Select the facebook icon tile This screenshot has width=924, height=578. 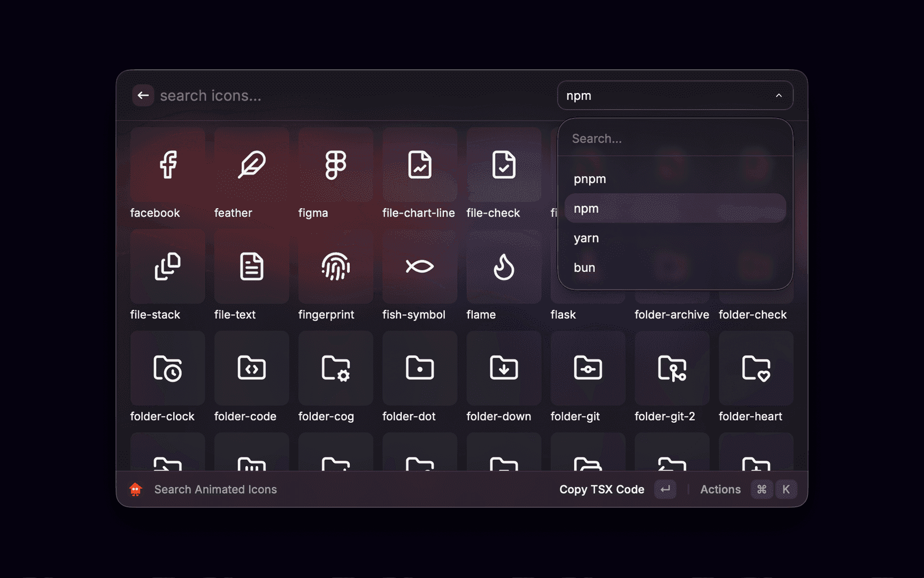(167, 164)
